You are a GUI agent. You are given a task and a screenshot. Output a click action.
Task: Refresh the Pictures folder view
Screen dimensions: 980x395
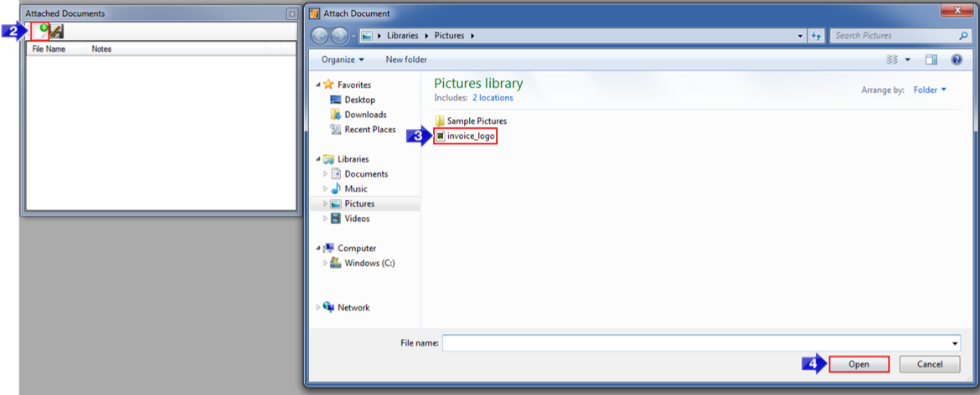(x=816, y=36)
